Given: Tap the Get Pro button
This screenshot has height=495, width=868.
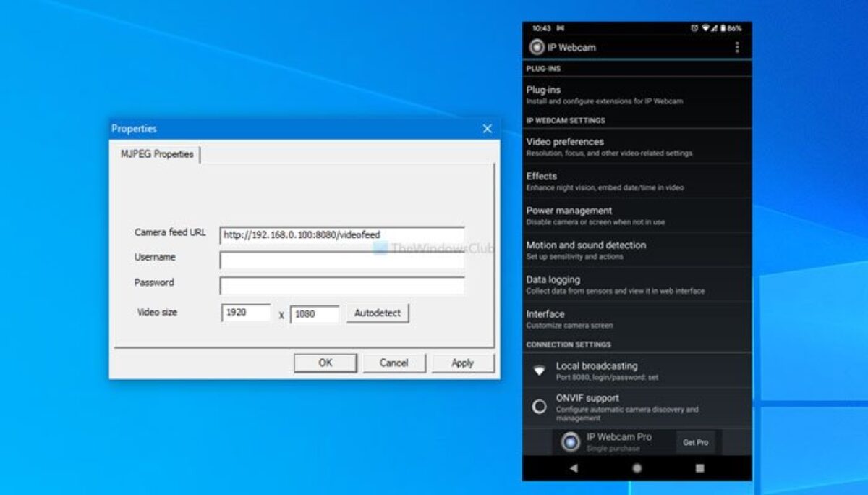Looking at the screenshot, I should 696,442.
